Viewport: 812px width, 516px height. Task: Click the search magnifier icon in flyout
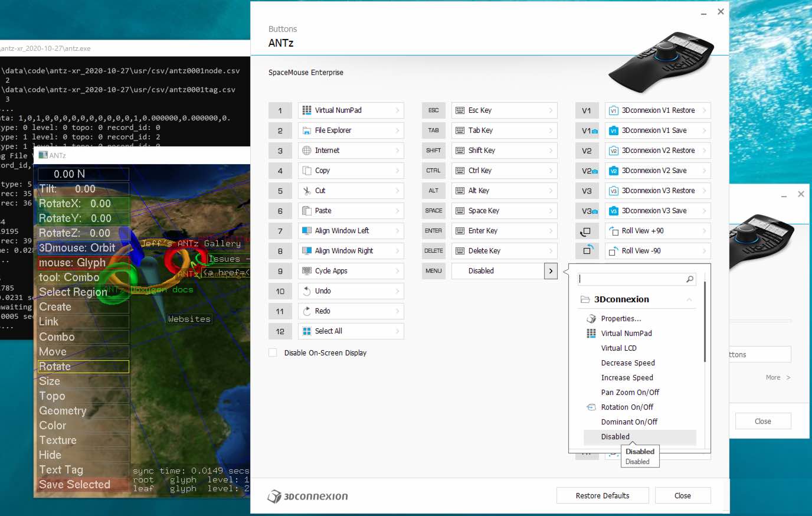click(689, 279)
